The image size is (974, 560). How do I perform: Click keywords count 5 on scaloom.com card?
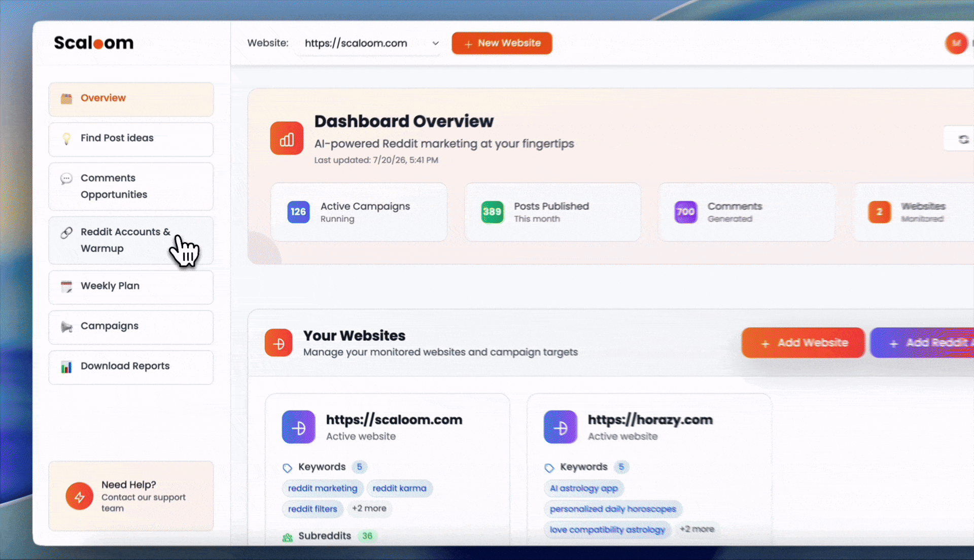[359, 467]
